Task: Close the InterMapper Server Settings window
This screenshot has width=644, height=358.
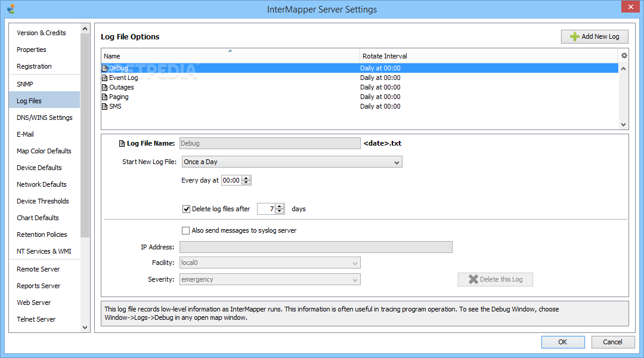Action: 630,7
